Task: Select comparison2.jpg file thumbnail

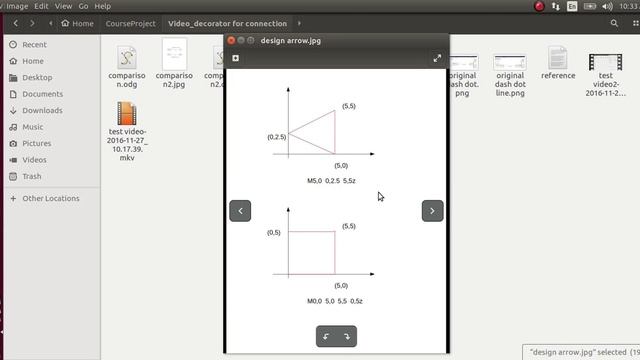Action: [174, 54]
